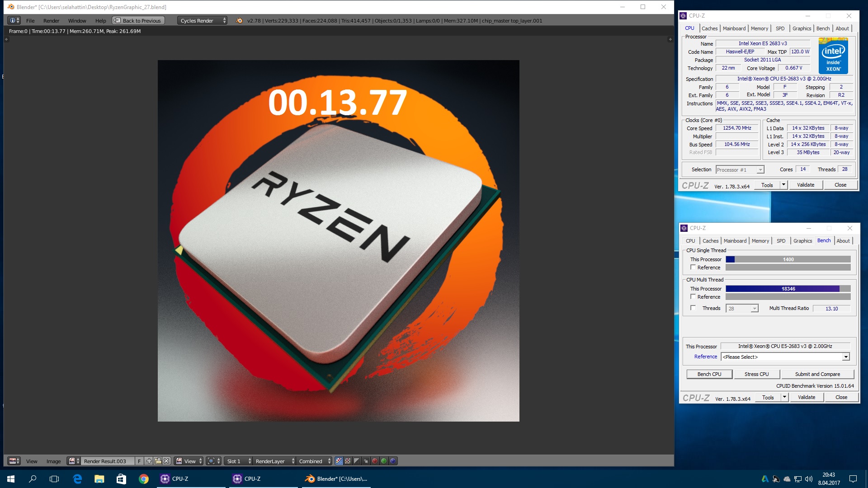
Task: Open the Processor #1 selection dropdown
Action: 740,170
